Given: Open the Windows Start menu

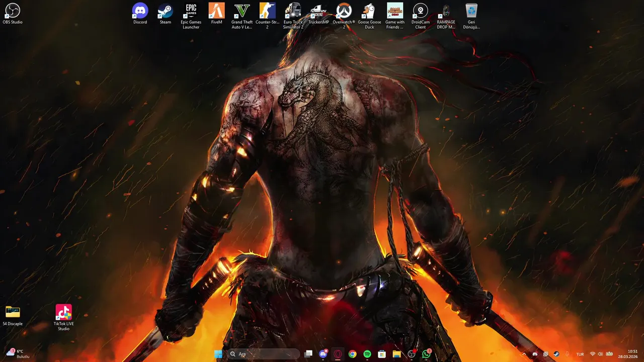Looking at the screenshot, I should (218, 354).
